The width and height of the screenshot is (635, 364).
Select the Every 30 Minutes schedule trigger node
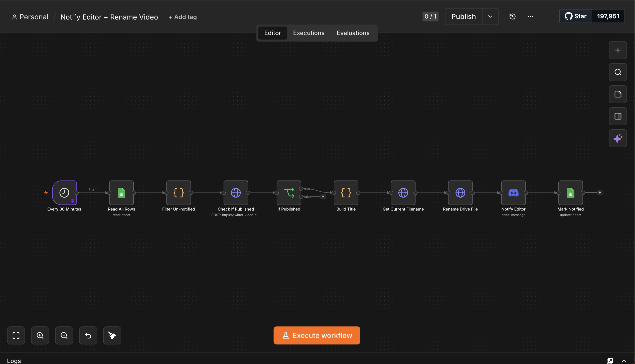(64, 193)
